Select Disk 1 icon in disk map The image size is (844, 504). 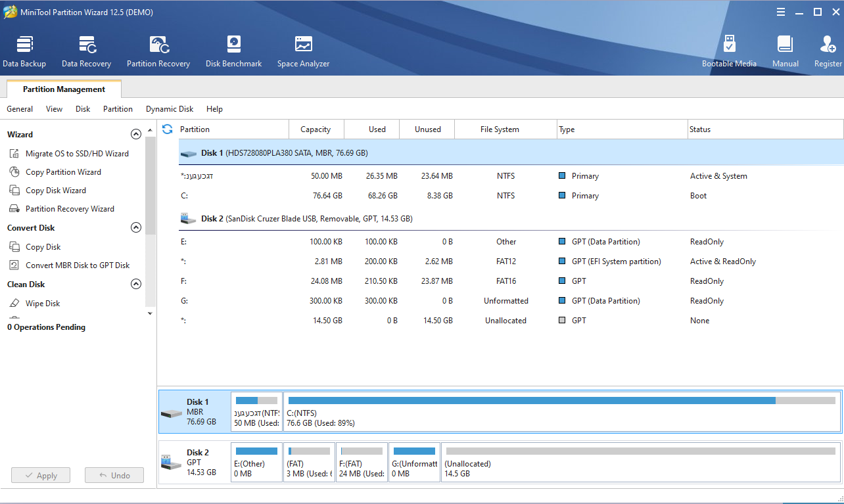[x=172, y=413]
